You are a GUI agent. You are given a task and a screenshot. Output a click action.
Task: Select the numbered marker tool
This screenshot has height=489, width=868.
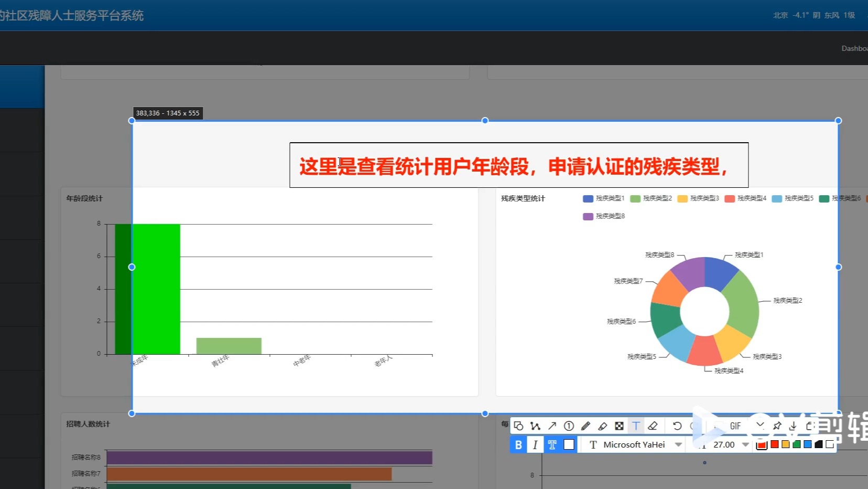click(569, 426)
